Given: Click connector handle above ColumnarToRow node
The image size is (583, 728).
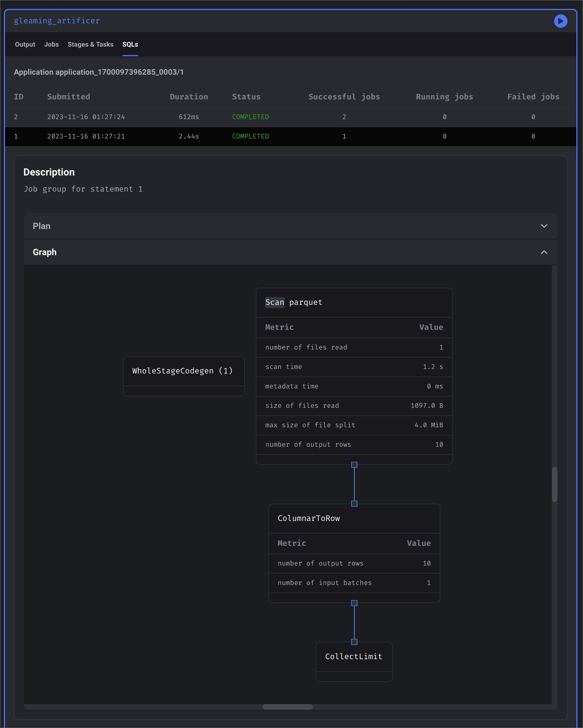Looking at the screenshot, I should coord(354,503).
